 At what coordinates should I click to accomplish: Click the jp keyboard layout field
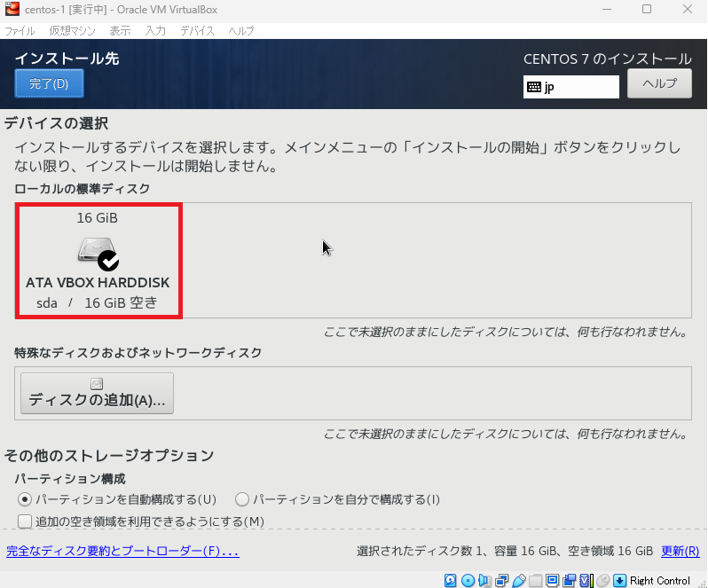[571, 87]
